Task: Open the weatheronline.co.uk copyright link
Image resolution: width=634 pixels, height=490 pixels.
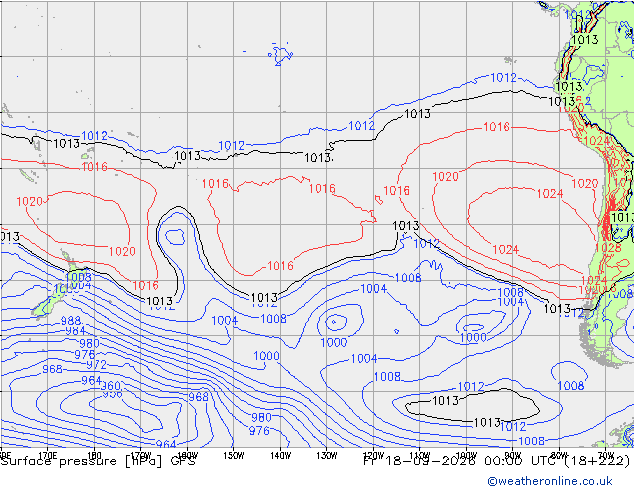Action: point(550,481)
